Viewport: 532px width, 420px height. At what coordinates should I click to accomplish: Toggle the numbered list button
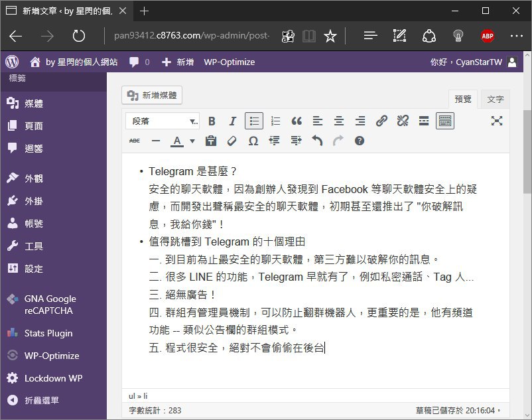[275, 121]
